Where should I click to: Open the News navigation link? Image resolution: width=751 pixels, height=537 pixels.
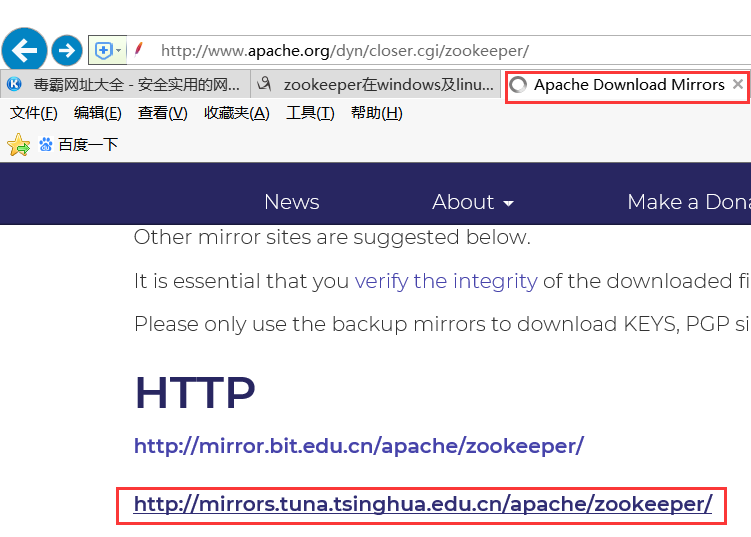[292, 202]
